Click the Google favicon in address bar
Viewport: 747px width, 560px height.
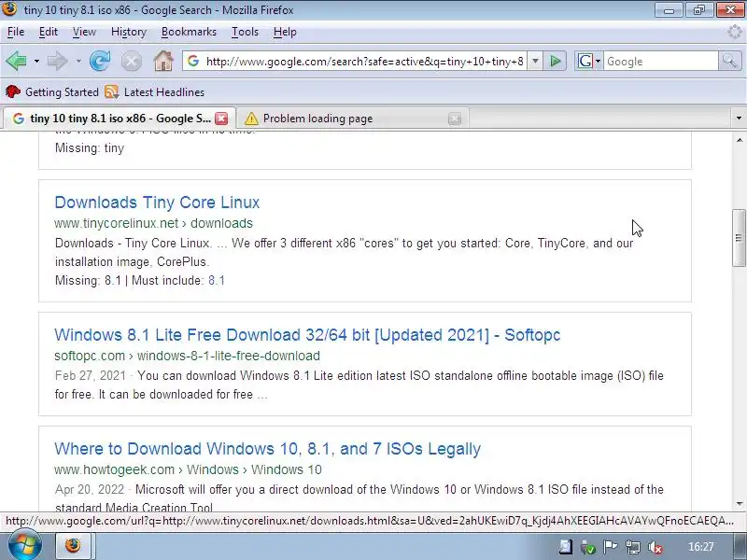coord(193,61)
